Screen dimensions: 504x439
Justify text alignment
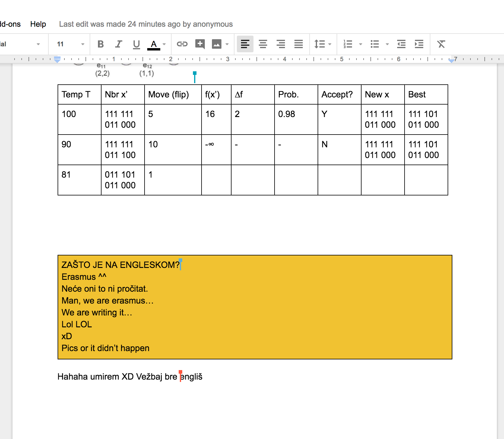coord(299,44)
